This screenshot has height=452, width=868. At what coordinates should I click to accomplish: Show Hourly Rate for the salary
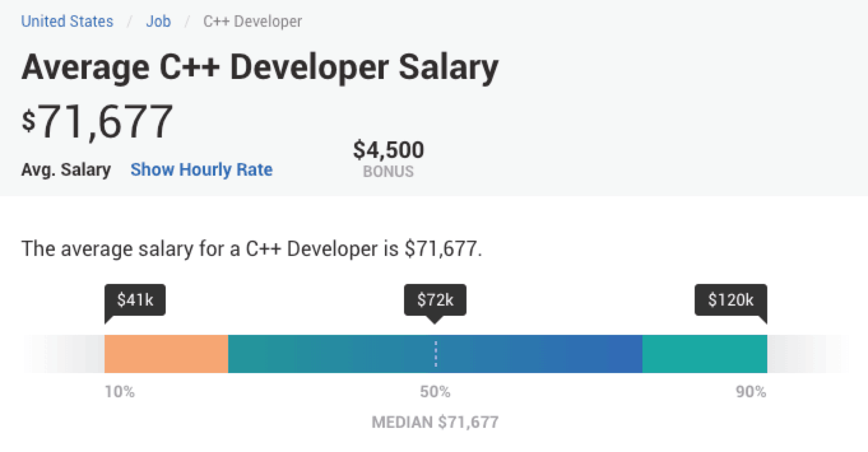(201, 170)
